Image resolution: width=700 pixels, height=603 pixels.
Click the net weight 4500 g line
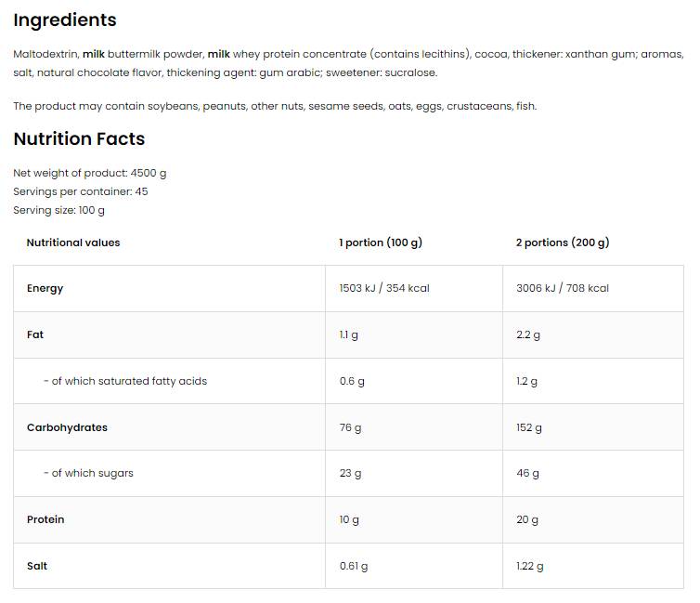tap(90, 173)
